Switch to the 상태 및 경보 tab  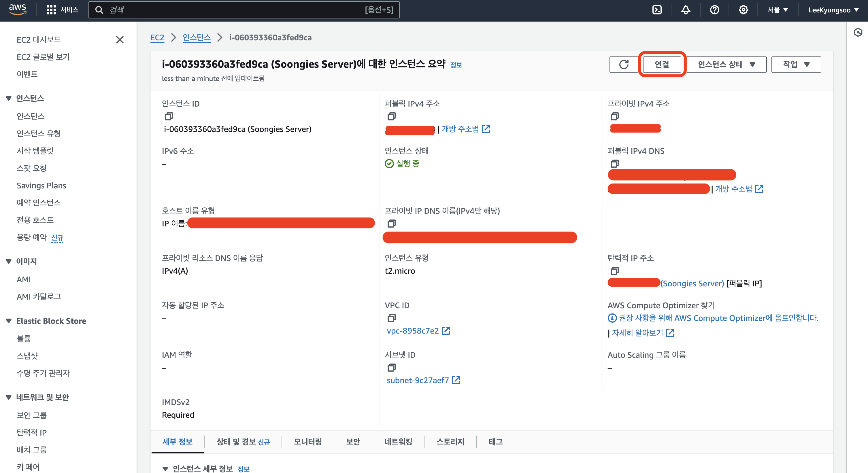(243, 442)
